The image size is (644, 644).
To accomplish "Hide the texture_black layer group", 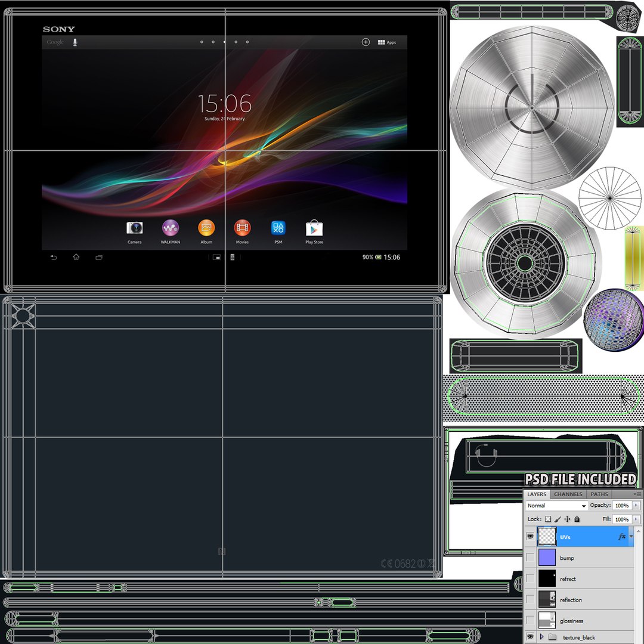I will coord(530,637).
